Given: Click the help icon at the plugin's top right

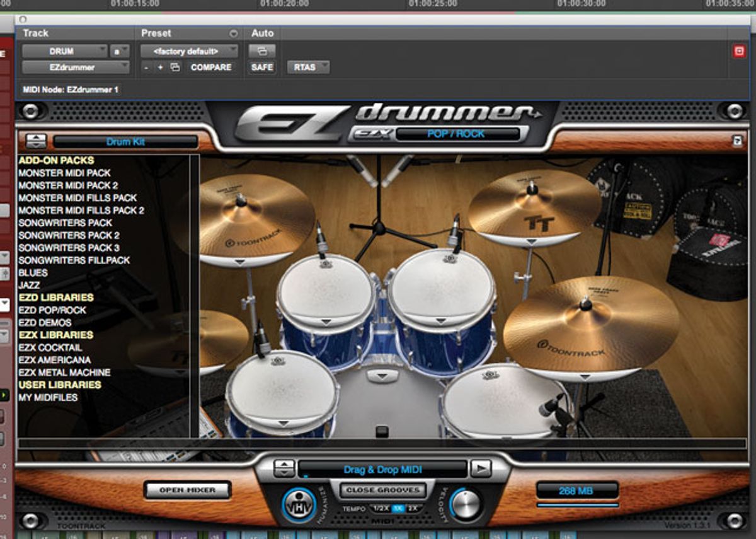Looking at the screenshot, I should point(737,141).
